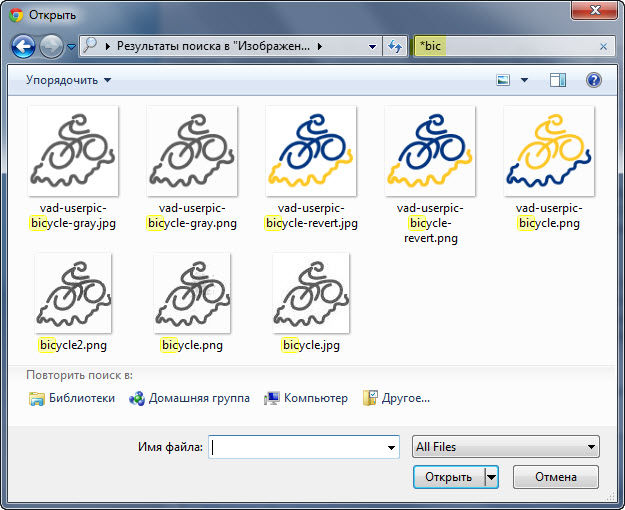Click the Компьютер monitor icon
Image resolution: width=625 pixels, height=510 pixels.
(x=272, y=398)
